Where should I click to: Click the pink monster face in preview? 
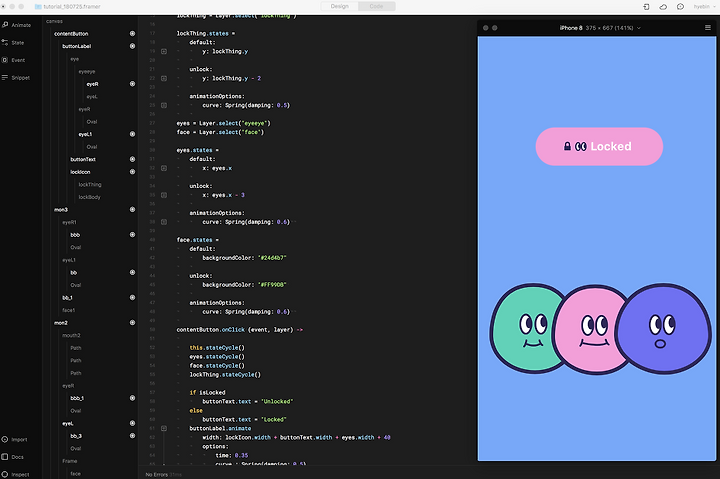tap(592, 330)
